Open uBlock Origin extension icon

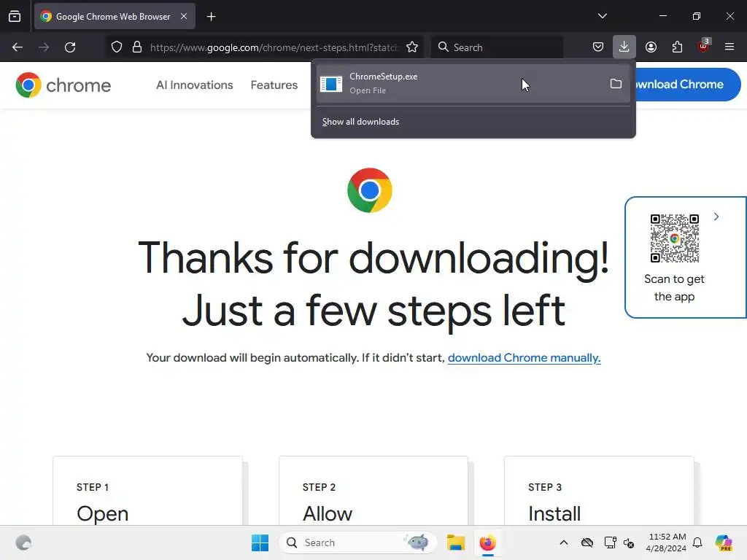(x=704, y=46)
